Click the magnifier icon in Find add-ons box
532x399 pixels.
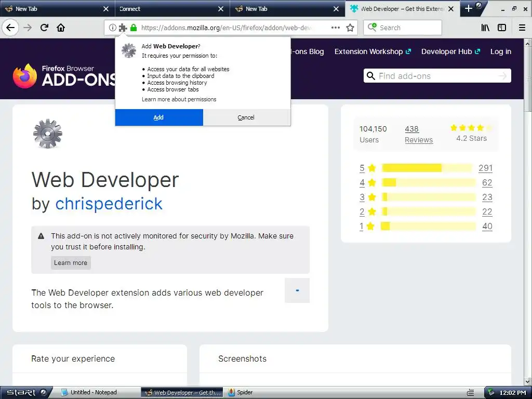371,76
